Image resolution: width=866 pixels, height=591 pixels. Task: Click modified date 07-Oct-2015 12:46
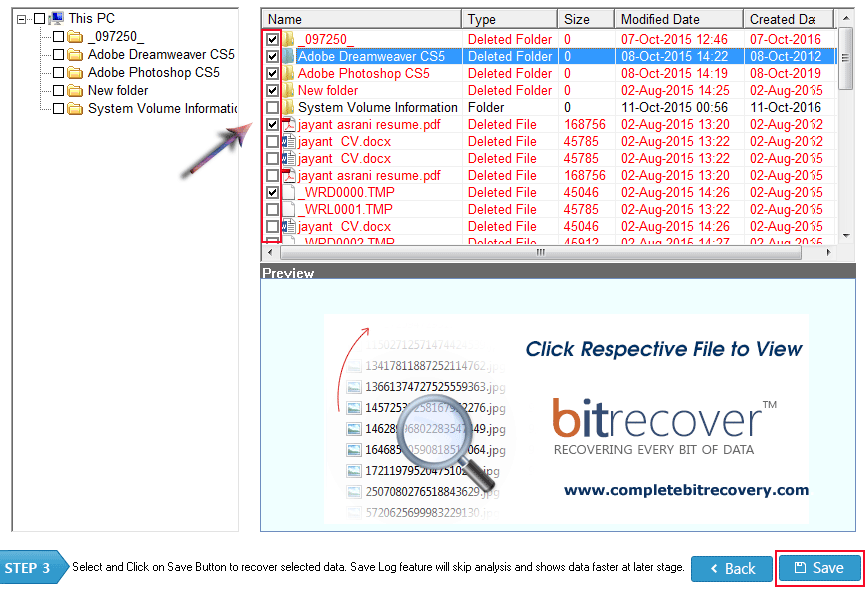(674, 39)
